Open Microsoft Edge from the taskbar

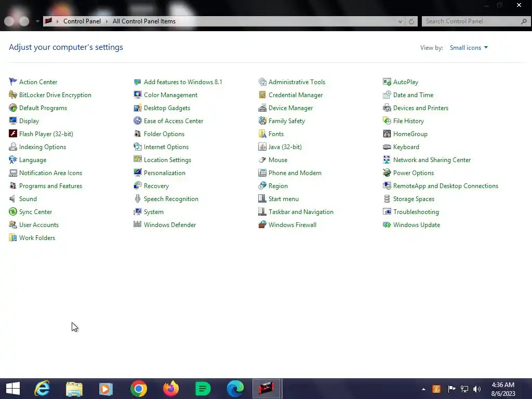[235, 389]
